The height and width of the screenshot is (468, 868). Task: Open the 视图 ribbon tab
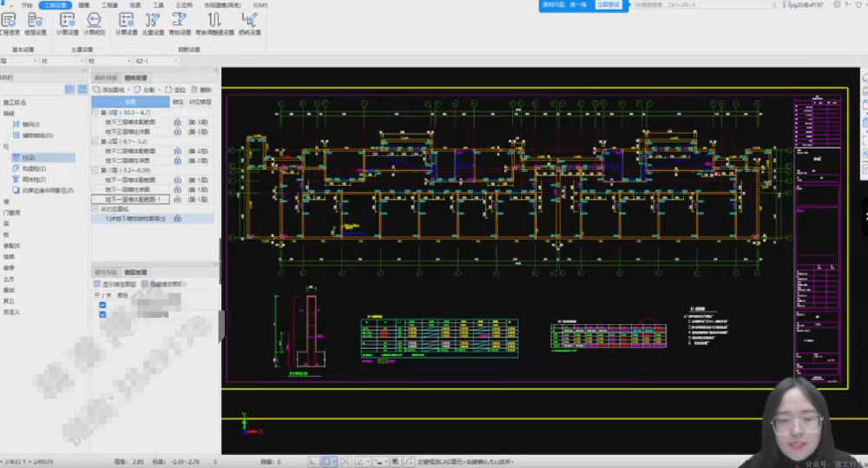click(x=135, y=5)
